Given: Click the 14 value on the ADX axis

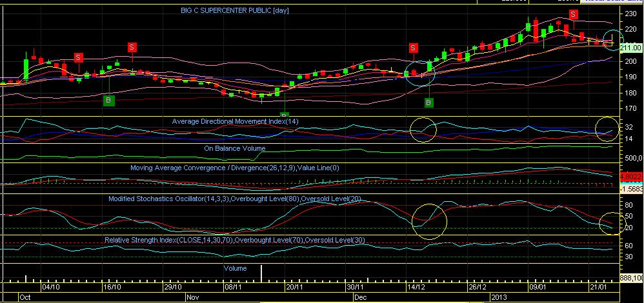Looking at the screenshot, I should 629,139.
